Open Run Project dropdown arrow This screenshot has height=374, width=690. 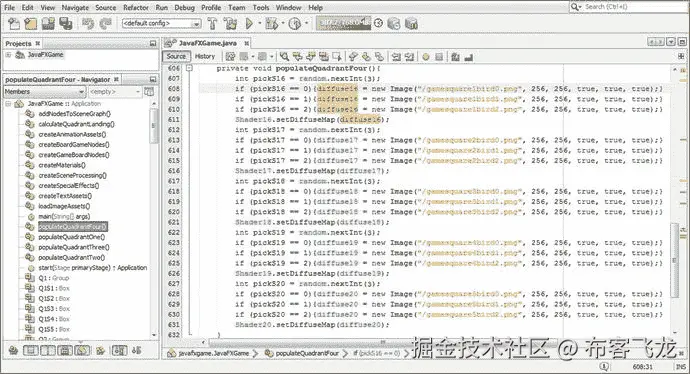point(260,23)
